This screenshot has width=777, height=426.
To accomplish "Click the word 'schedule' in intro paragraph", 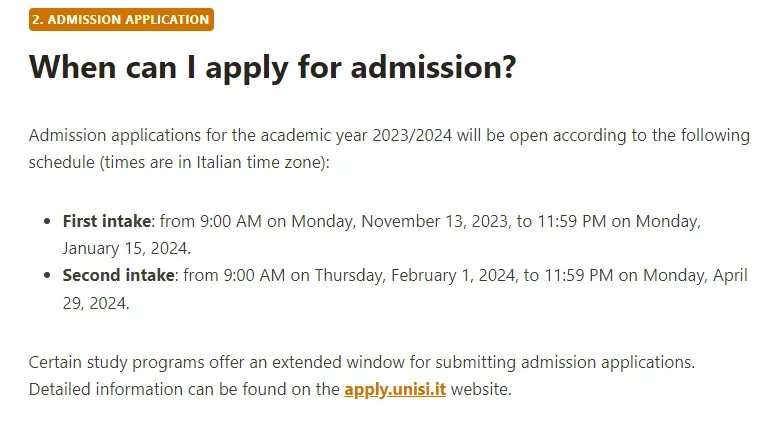I will pyautogui.click(x=61, y=162).
